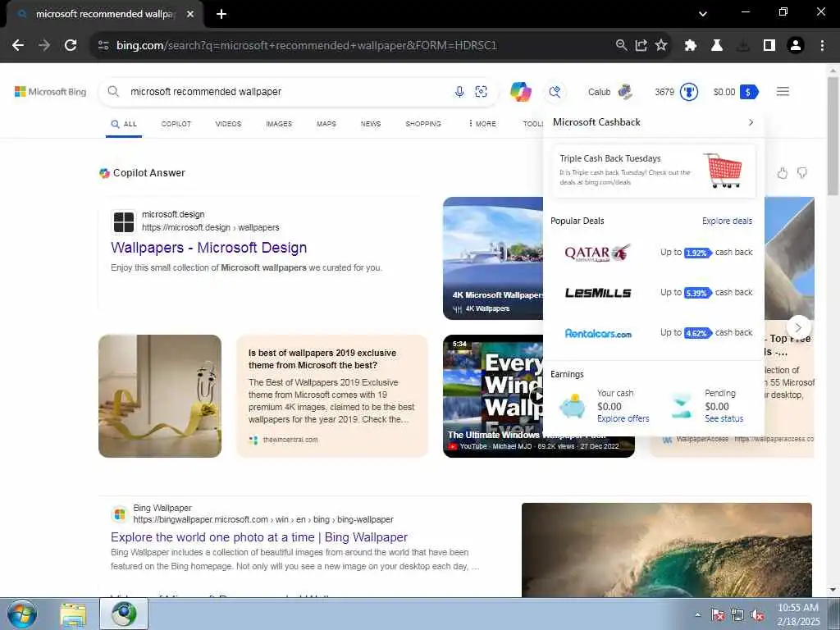Screen dimensions: 840x630
Task: Click the muted volume tray icon
Action: (x=757, y=615)
